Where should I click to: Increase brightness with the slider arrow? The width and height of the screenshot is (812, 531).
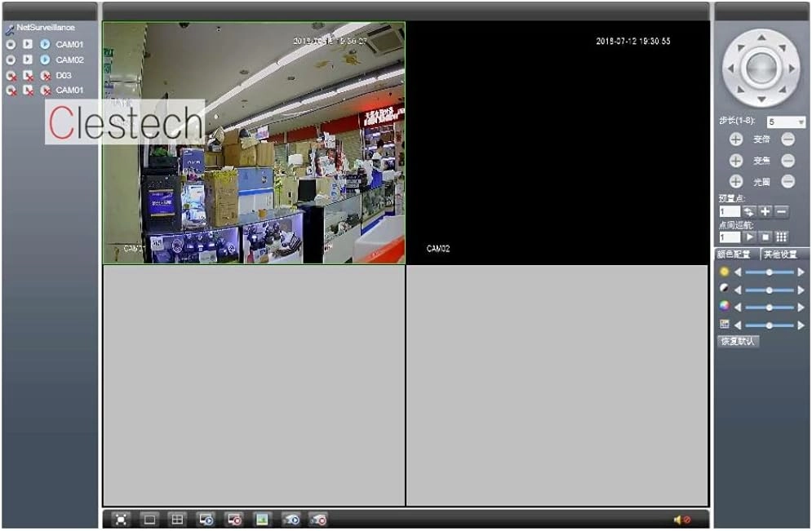(x=801, y=272)
